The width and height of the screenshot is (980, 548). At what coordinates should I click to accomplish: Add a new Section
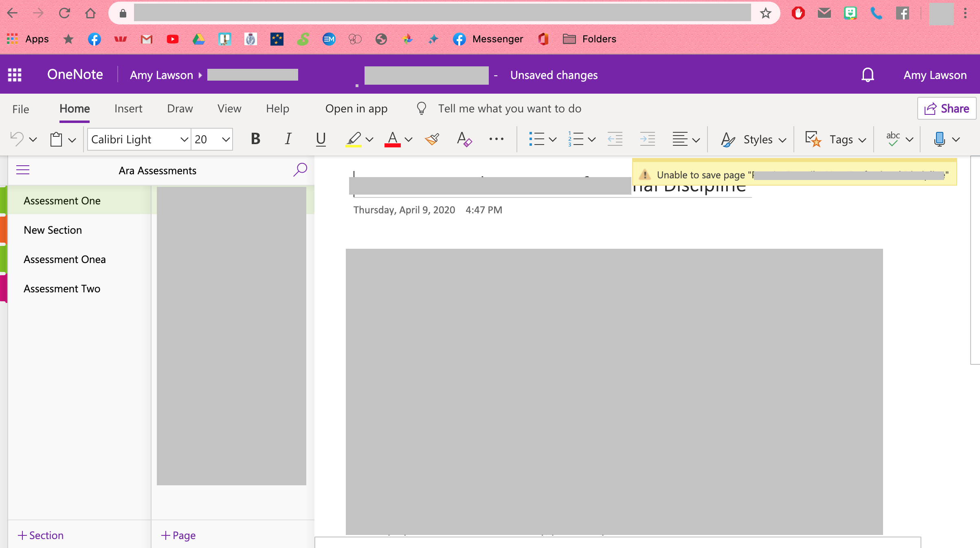pos(41,535)
